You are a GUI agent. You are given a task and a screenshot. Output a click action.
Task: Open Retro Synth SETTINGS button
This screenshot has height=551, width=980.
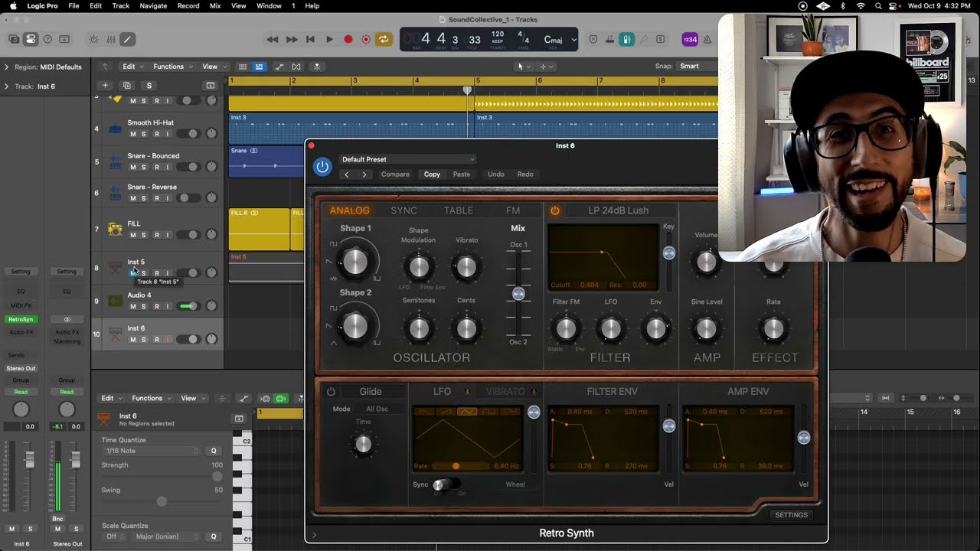791,515
